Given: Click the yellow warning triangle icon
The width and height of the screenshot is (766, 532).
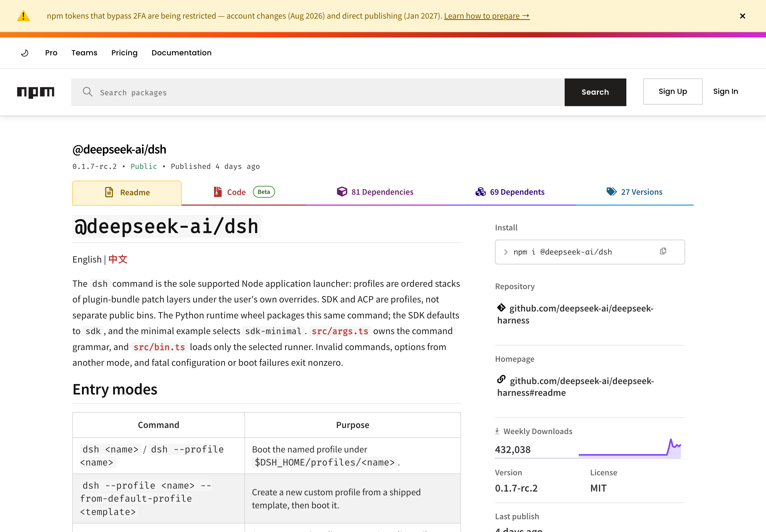Looking at the screenshot, I should click(23, 16).
